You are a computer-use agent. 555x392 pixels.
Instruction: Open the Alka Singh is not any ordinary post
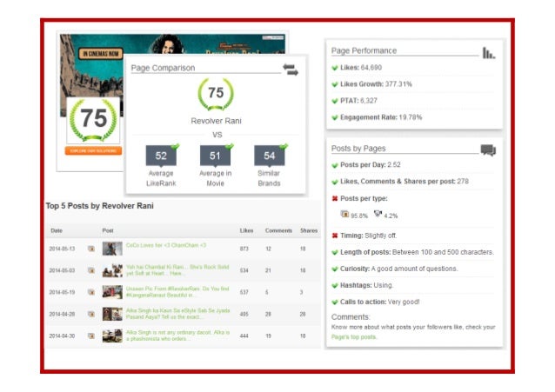(177, 336)
